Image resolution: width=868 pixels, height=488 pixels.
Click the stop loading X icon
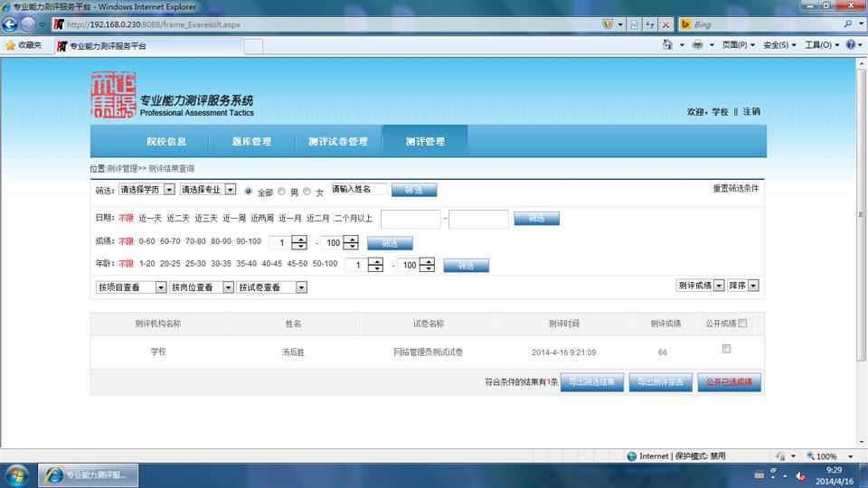pos(666,24)
